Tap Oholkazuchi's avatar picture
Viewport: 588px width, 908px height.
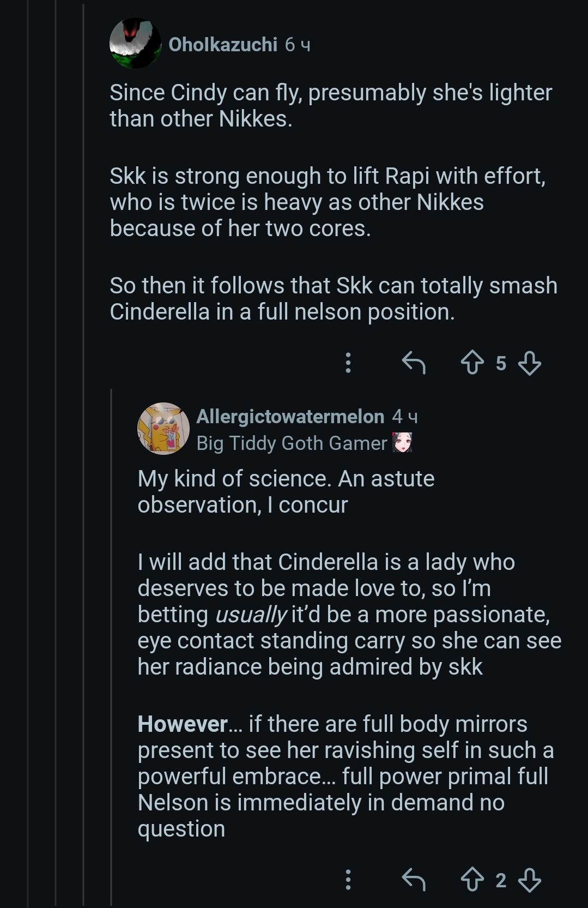click(x=135, y=44)
